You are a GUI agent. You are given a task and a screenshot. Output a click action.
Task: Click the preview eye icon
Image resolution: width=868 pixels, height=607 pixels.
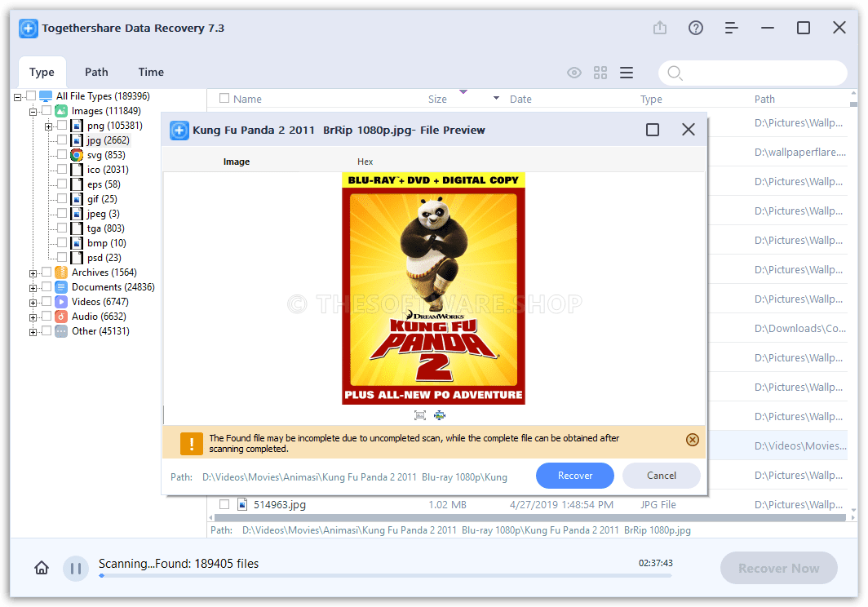(574, 73)
